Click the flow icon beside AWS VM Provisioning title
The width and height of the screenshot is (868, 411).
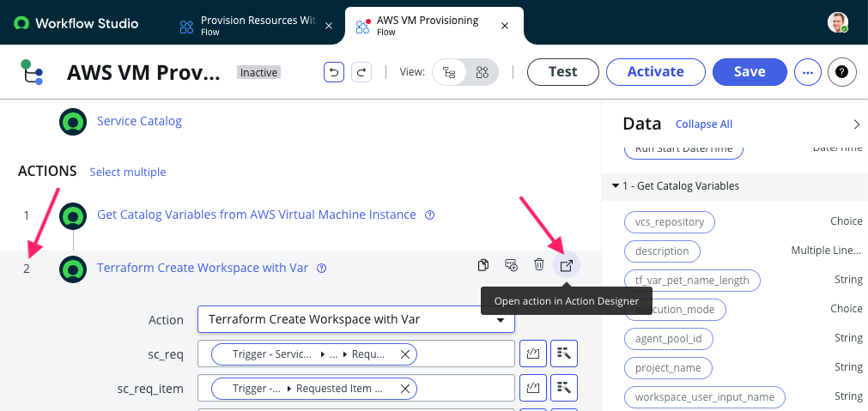tap(32, 72)
